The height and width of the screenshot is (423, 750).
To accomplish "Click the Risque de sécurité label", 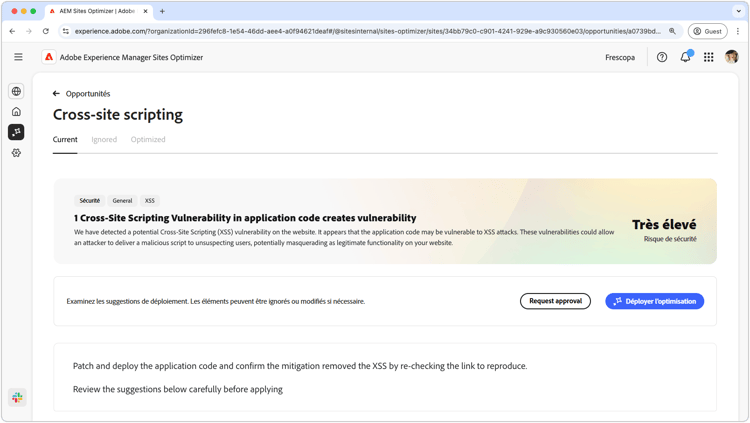I will tap(670, 239).
